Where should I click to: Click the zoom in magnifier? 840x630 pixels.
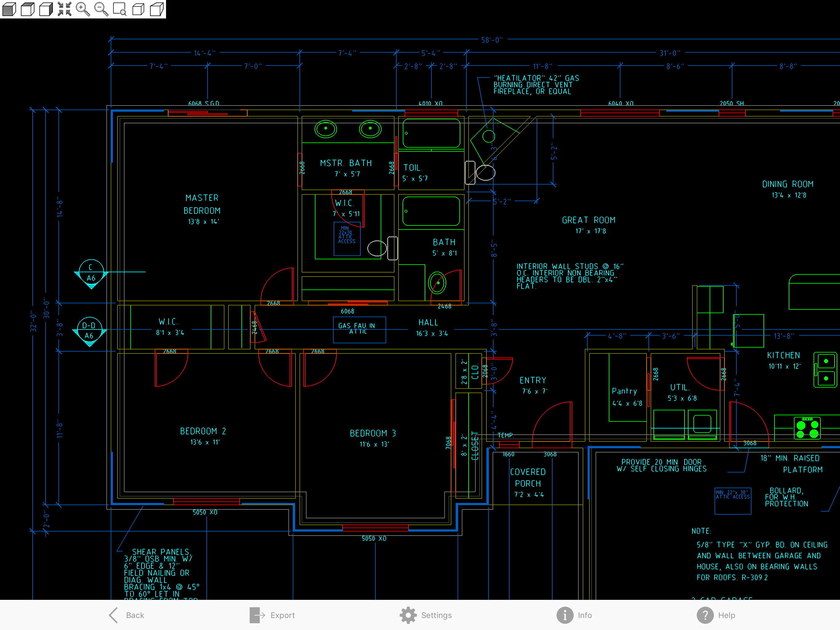coord(83,9)
